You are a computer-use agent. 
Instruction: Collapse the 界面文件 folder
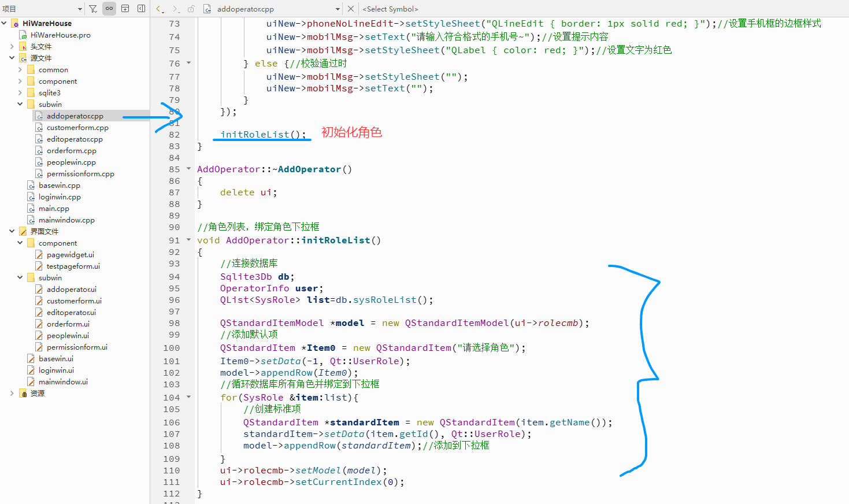click(x=12, y=231)
